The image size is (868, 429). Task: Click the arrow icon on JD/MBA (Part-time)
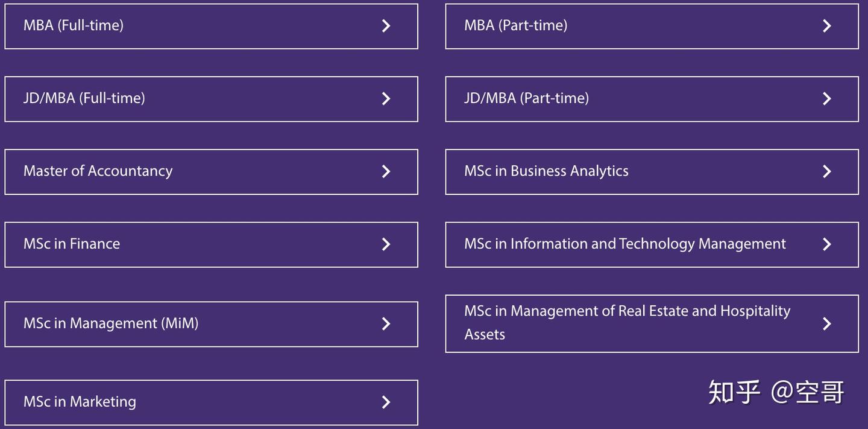click(x=827, y=99)
